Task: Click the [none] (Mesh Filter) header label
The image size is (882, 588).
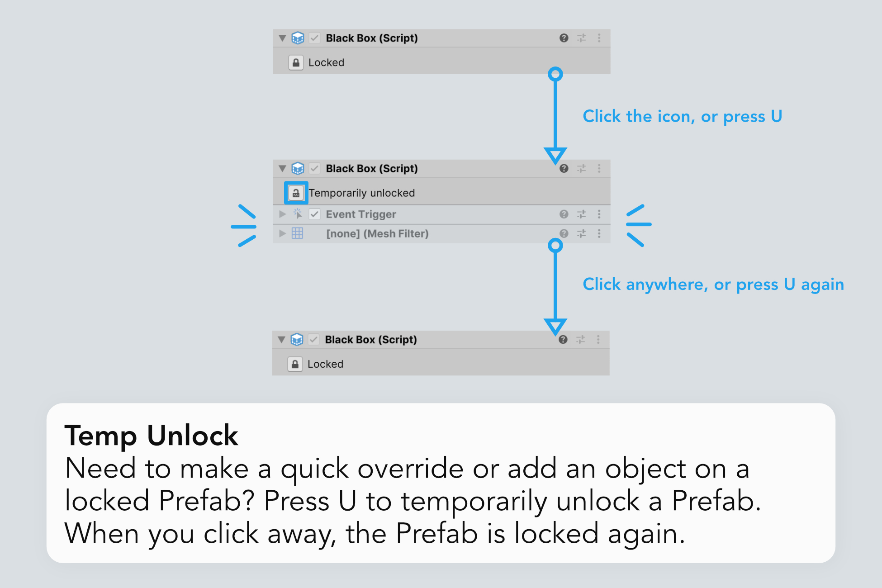Action: click(x=377, y=234)
